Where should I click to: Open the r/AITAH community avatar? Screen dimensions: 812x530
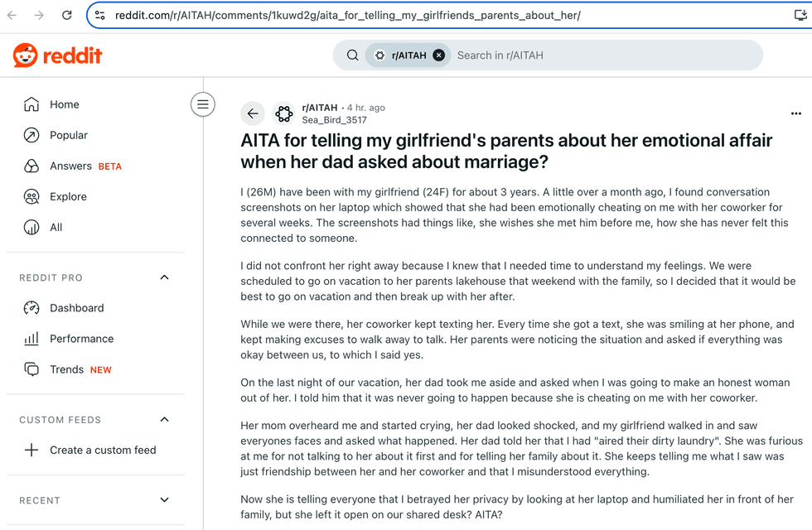tap(283, 113)
